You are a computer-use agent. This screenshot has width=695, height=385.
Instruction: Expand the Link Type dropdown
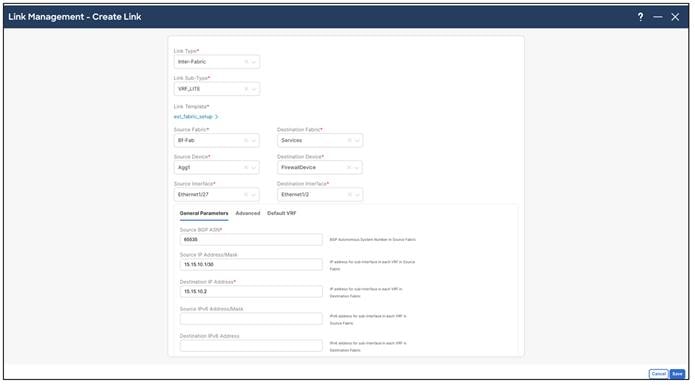point(254,62)
